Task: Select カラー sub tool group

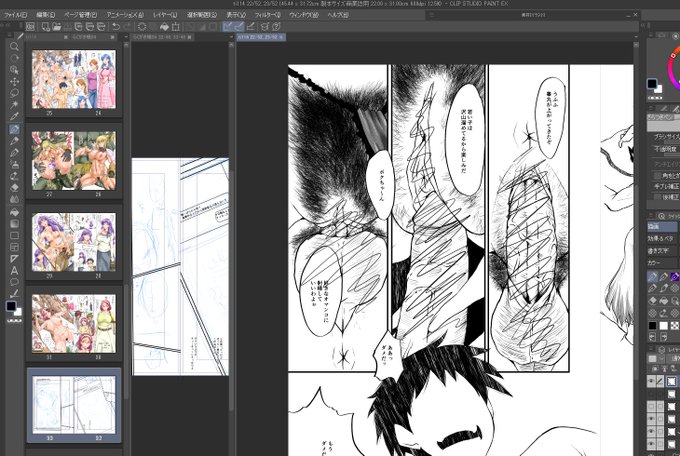Action: click(662, 263)
